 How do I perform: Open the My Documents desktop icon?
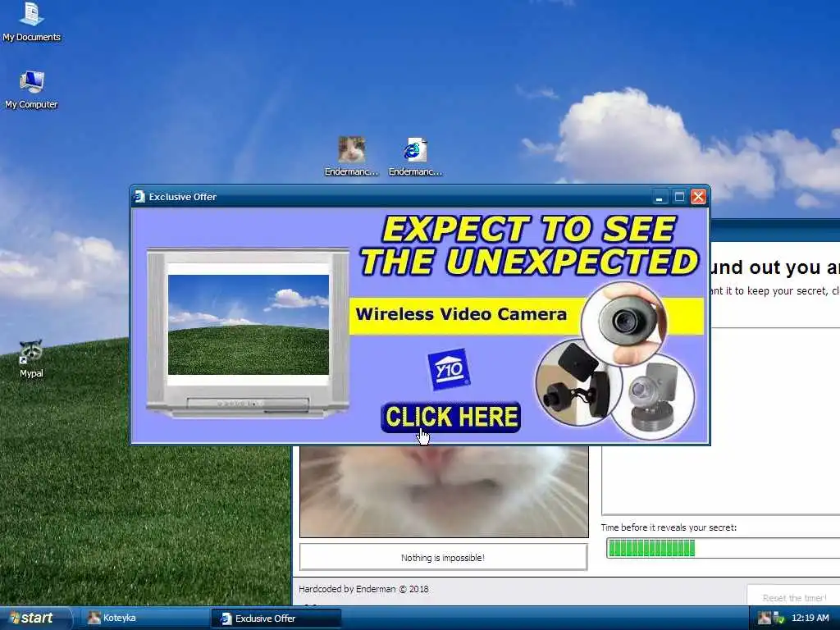pyautogui.click(x=31, y=21)
